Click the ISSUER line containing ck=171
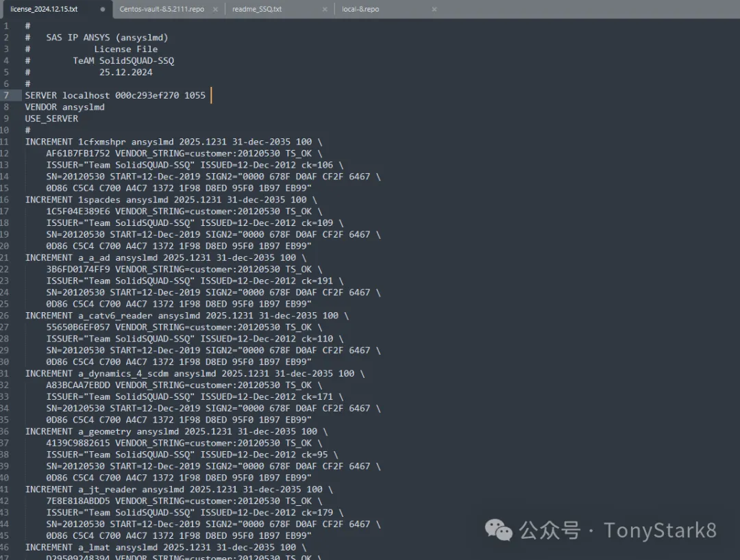740x560 pixels. click(x=195, y=397)
